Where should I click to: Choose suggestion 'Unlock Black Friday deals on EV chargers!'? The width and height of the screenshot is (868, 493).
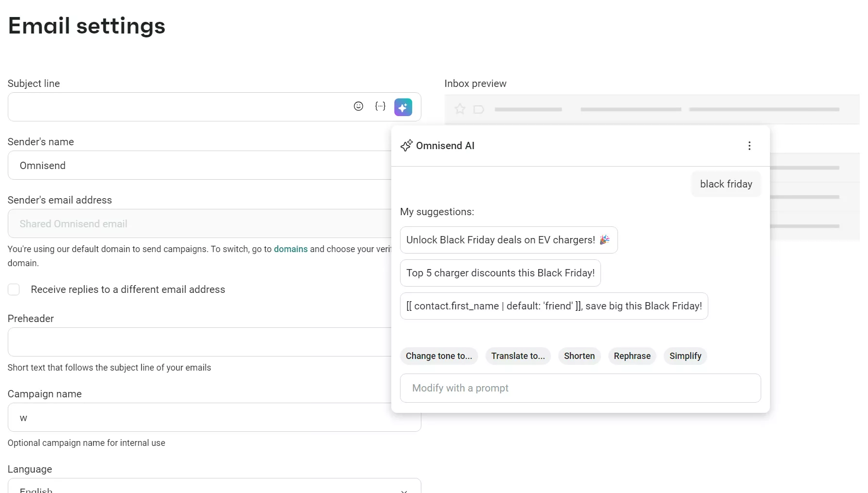click(509, 240)
